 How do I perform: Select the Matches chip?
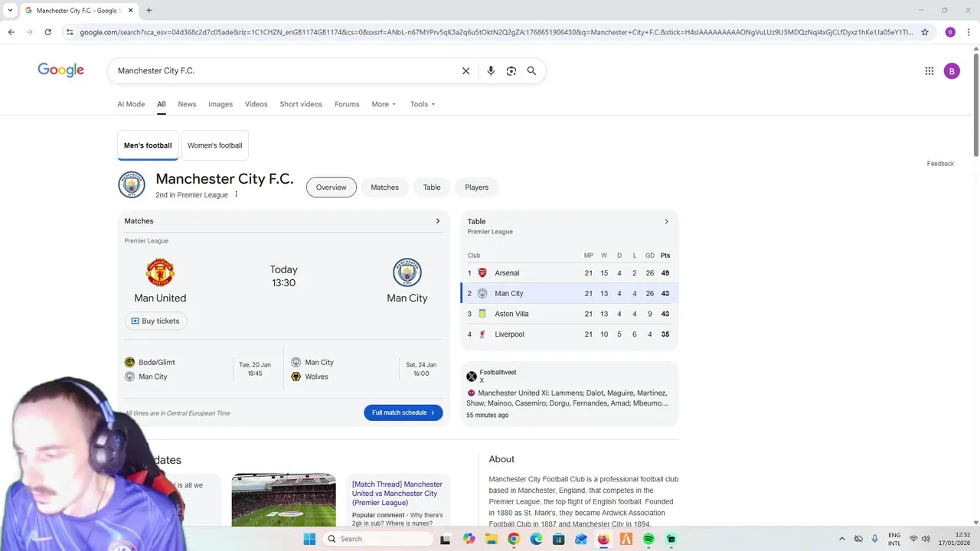[384, 187]
